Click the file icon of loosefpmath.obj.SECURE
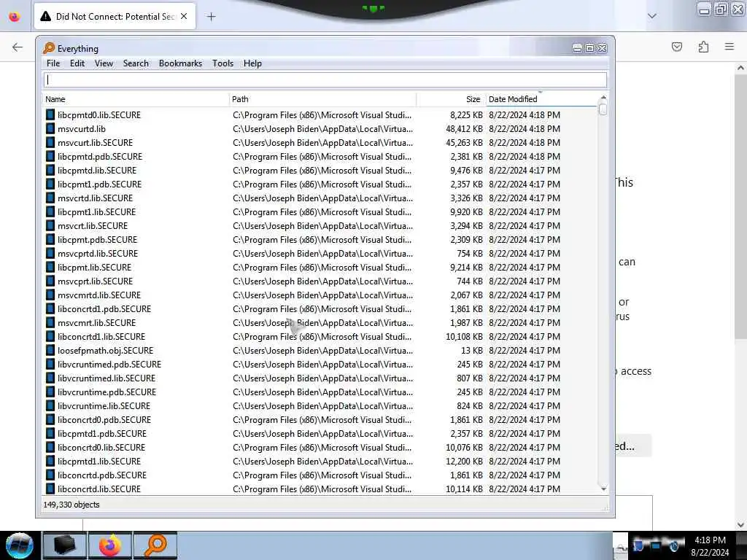This screenshot has width=747, height=560. pos(50,350)
